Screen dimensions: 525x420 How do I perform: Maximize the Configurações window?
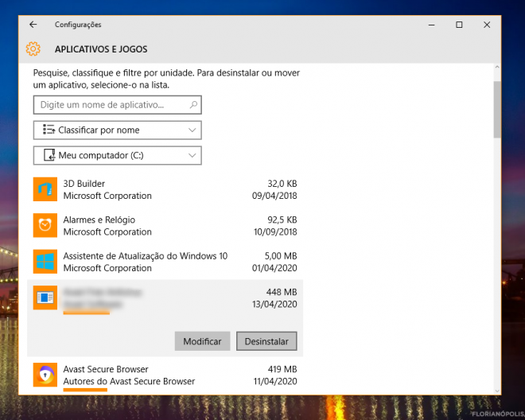pyautogui.click(x=459, y=25)
